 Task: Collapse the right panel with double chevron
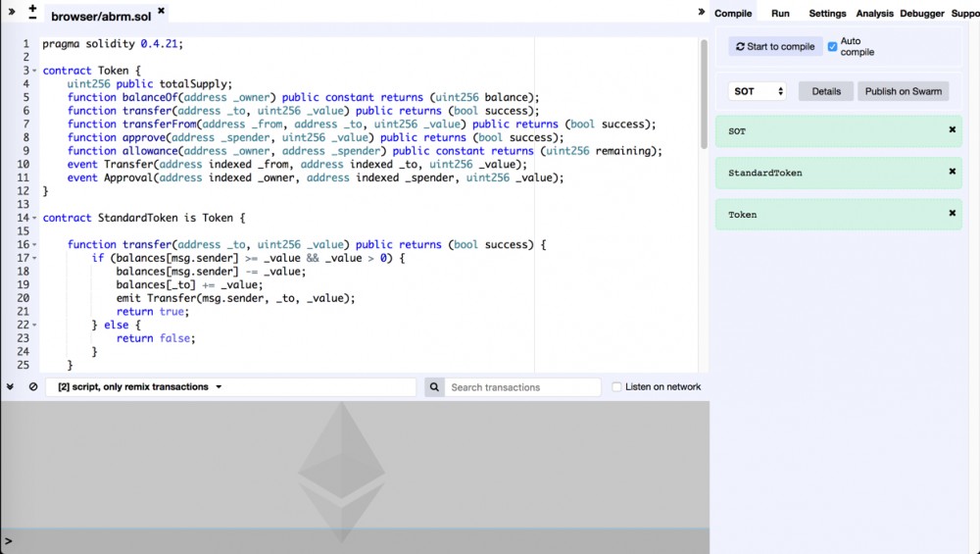pos(702,11)
